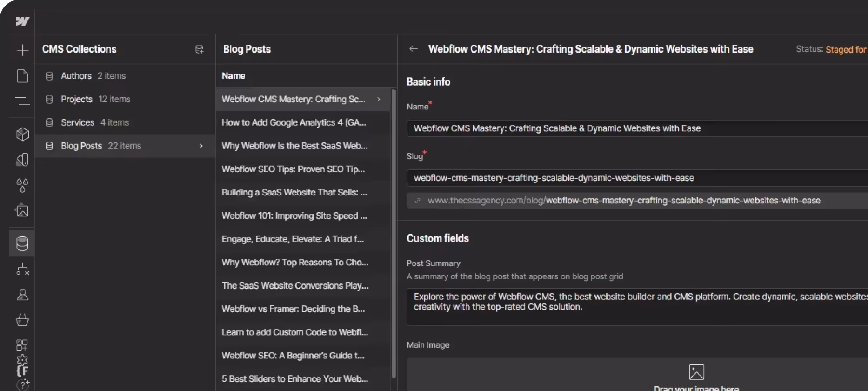Open the Assets image panel
Viewport: 868px width, 391px height.
22,211
